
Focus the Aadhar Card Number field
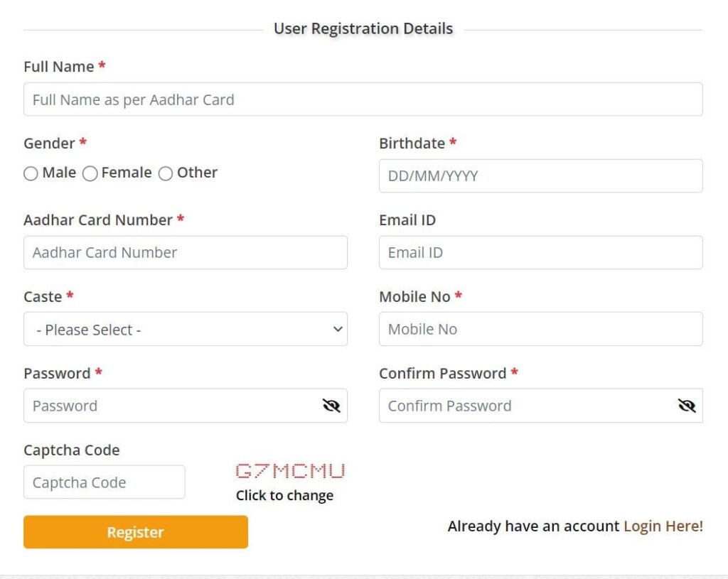(185, 253)
